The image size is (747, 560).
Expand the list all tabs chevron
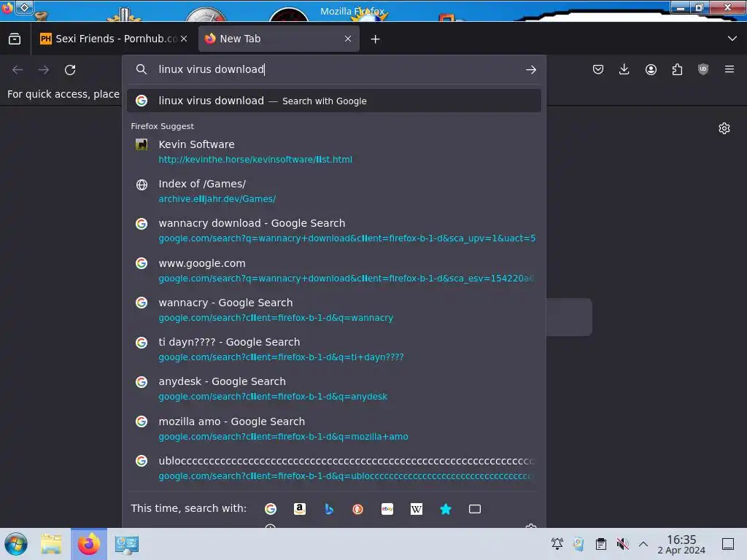[x=732, y=39]
